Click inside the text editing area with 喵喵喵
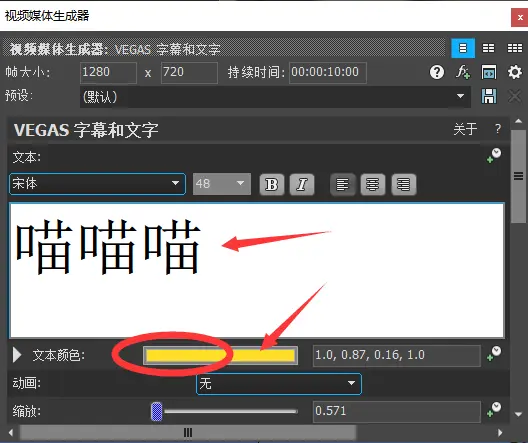Image resolution: width=528 pixels, height=443 pixels. (257, 270)
